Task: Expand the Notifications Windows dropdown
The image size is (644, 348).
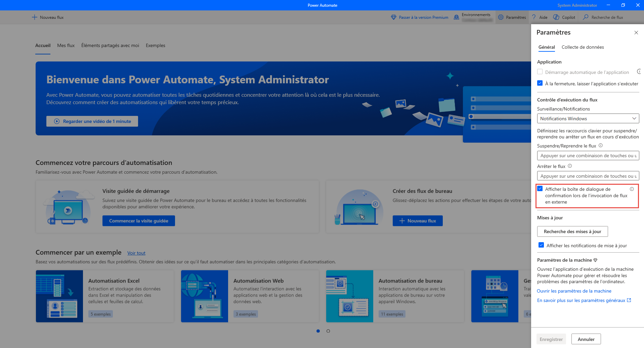Action: (x=588, y=119)
